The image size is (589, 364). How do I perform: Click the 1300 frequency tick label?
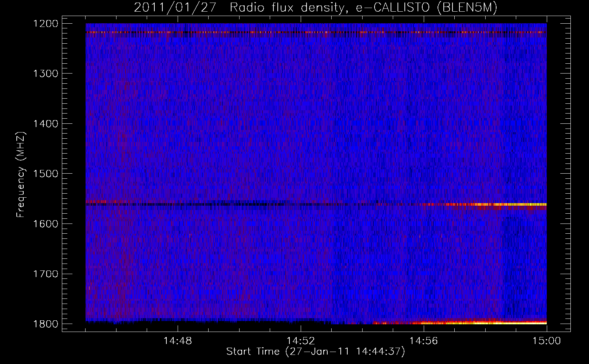pos(46,74)
